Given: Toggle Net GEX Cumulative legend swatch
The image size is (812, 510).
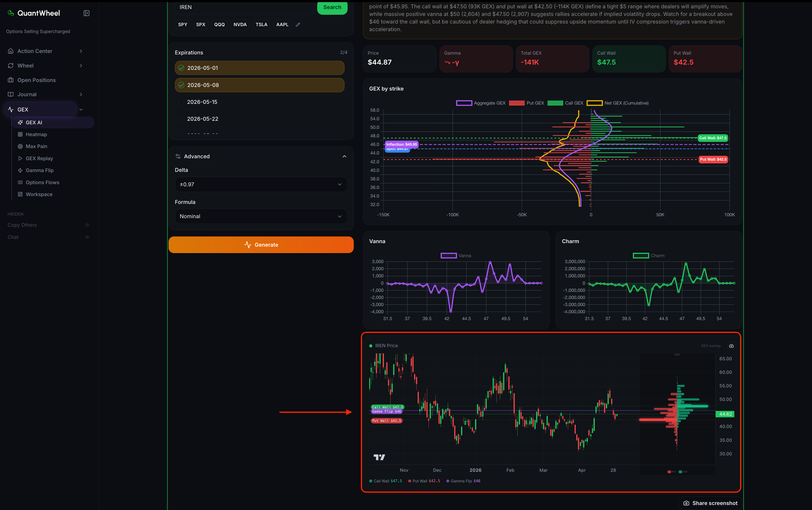Looking at the screenshot, I should 594,103.
